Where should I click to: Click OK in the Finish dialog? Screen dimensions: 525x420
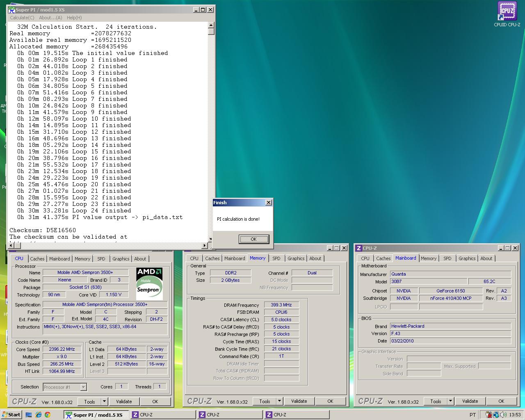[254, 239]
